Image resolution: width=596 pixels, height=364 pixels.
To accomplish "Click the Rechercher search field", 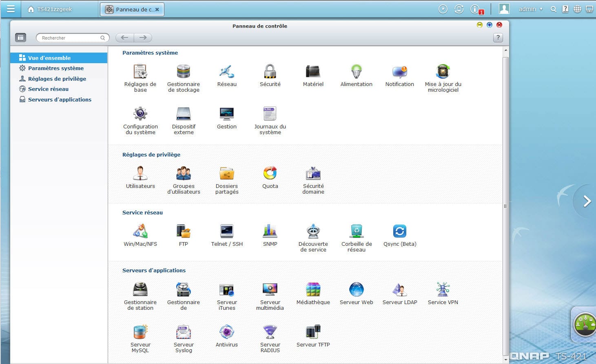I will [73, 38].
